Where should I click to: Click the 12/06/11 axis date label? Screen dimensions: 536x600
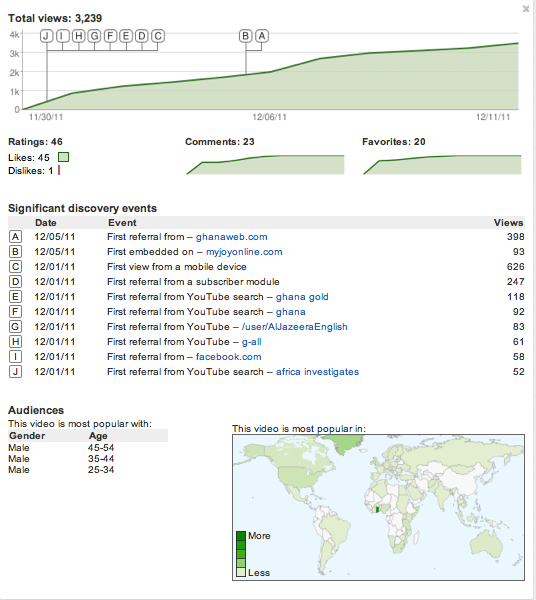(269, 117)
